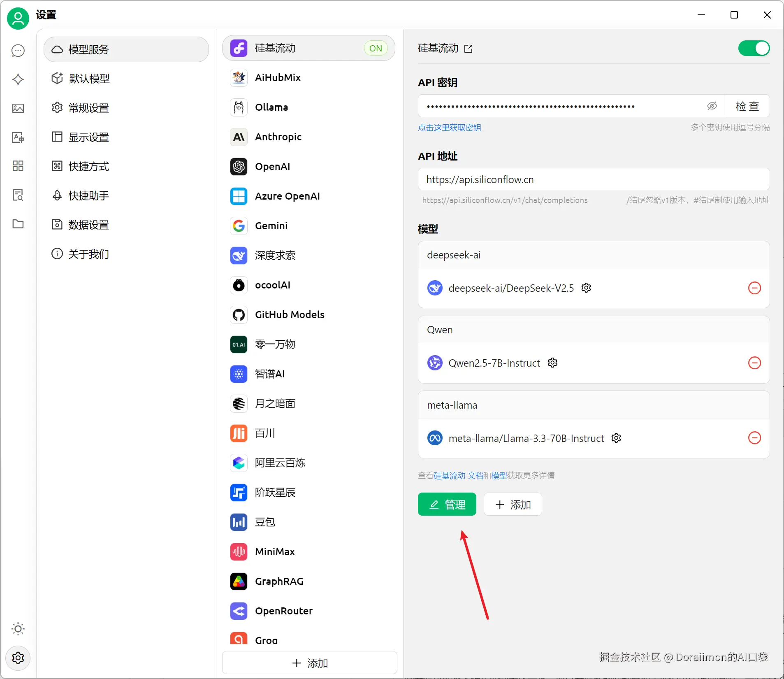
Task: Select the 豆包 provider
Action: (x=308, y=522)
